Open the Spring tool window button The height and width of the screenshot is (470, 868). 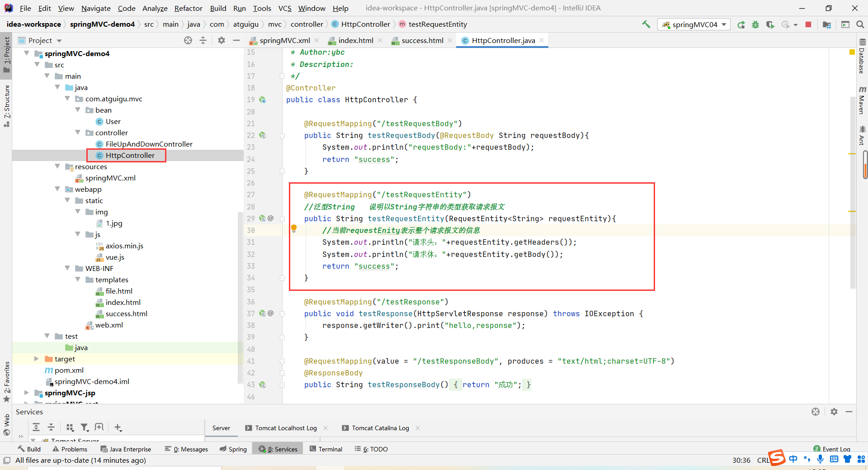click(233, 449)
